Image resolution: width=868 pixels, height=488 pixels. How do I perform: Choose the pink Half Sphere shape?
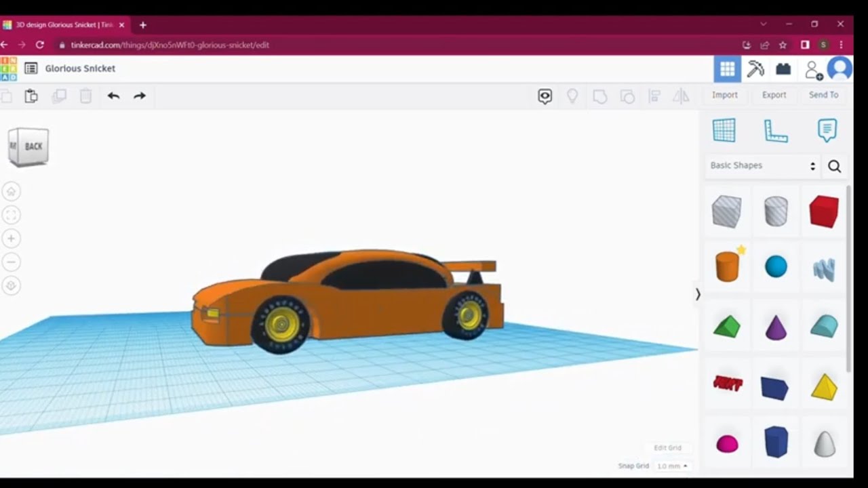[727, 444]
